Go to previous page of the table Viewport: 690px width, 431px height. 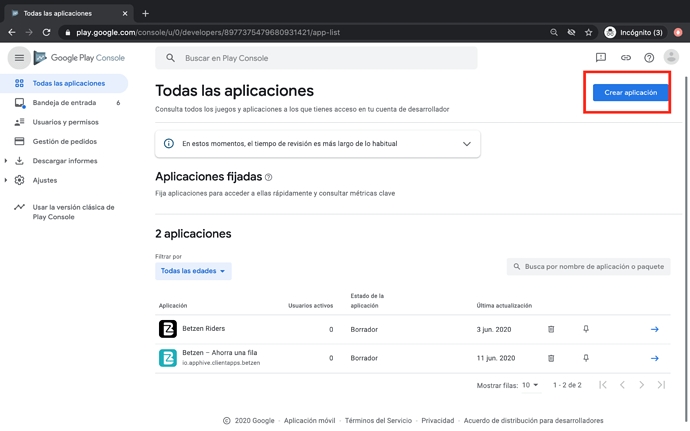[622, 385]
